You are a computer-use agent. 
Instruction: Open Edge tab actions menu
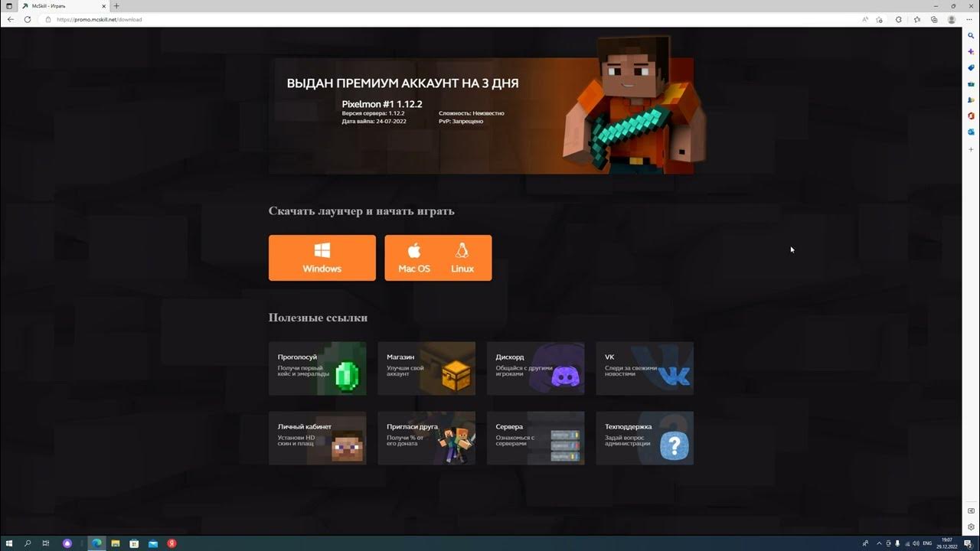pyautogui.click(x=8, y=6)
